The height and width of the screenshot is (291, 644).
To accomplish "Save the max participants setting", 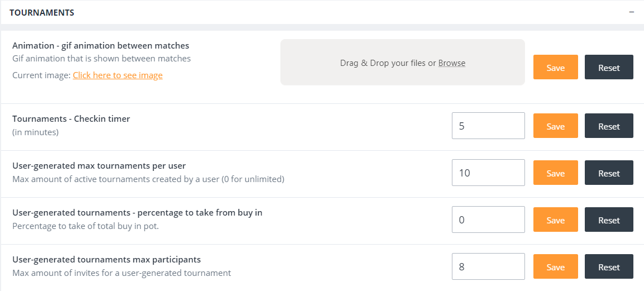I will [555, 266].
